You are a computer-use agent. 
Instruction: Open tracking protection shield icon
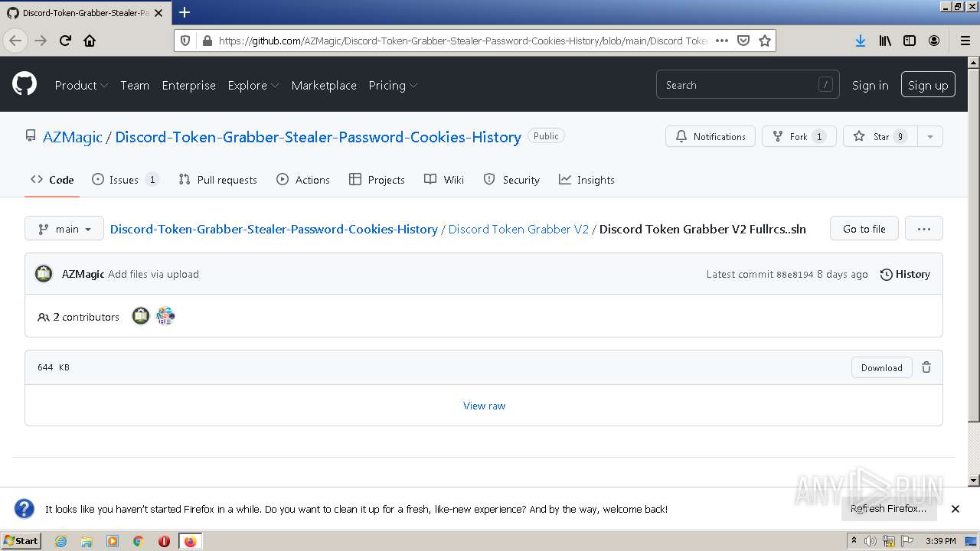tap(186, 41)
